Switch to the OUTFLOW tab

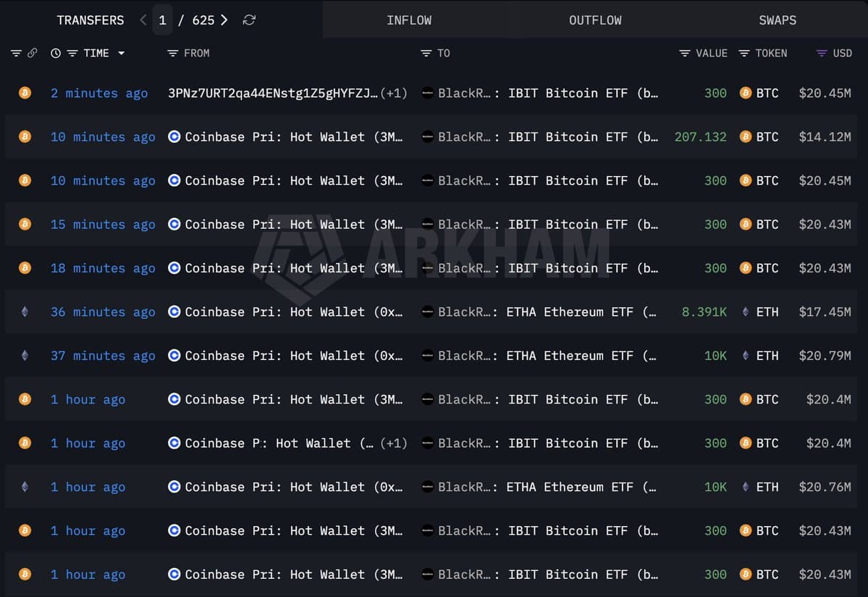click(595, 20)
